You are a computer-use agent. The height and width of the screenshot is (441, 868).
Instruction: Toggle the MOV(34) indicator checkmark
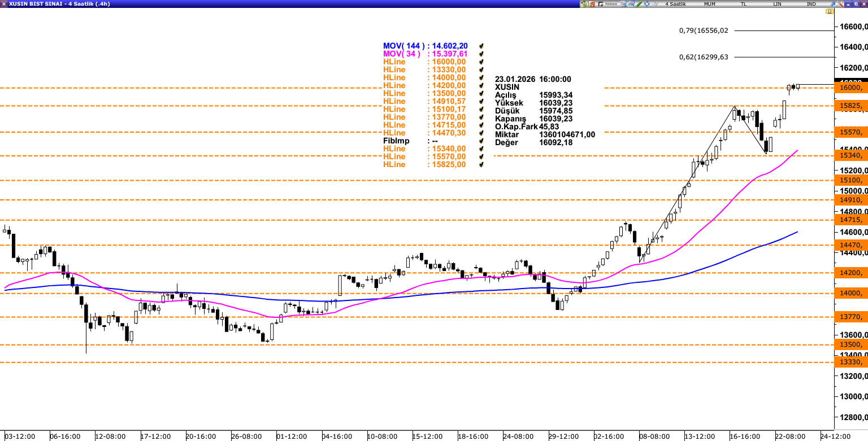[481, 54]
